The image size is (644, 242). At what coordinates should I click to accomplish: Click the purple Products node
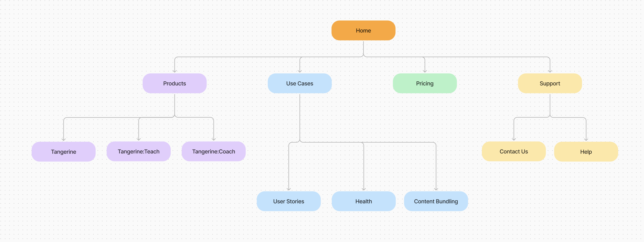(175, 83)
